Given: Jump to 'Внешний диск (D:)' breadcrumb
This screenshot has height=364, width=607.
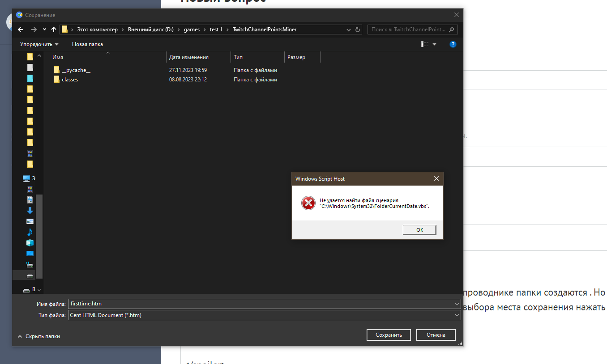Looking at the screenshot, I should 150,30.
